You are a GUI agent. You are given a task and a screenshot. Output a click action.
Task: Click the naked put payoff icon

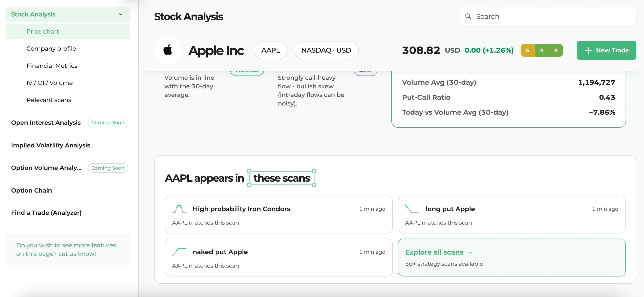click(x=179, y=252)
